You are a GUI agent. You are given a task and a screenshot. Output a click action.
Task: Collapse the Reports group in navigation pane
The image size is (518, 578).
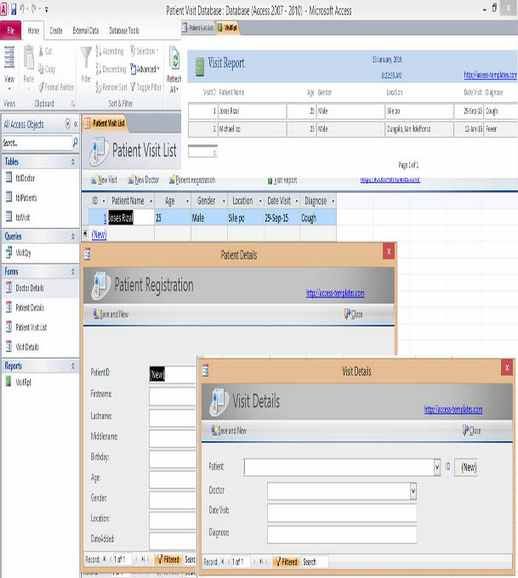tap(73, 366)
